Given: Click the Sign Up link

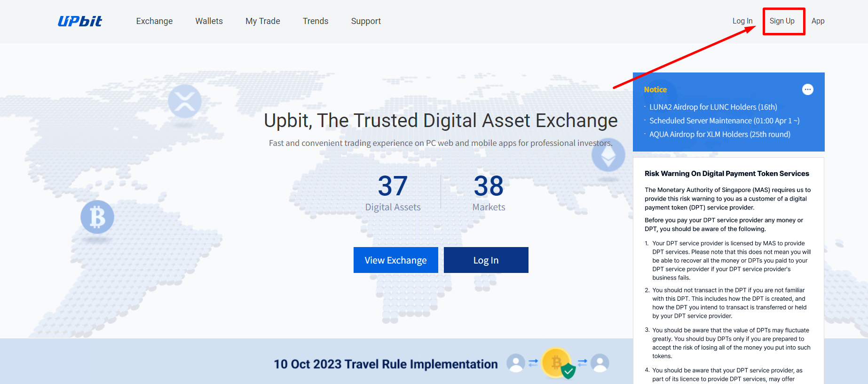Looking at the screenshot, I should tap(782, 21).
